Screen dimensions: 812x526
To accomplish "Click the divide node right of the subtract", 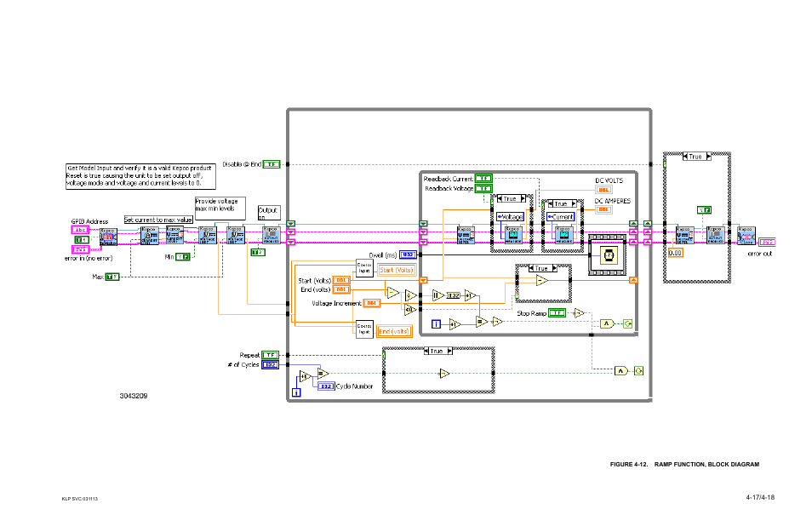I will 410,295.
